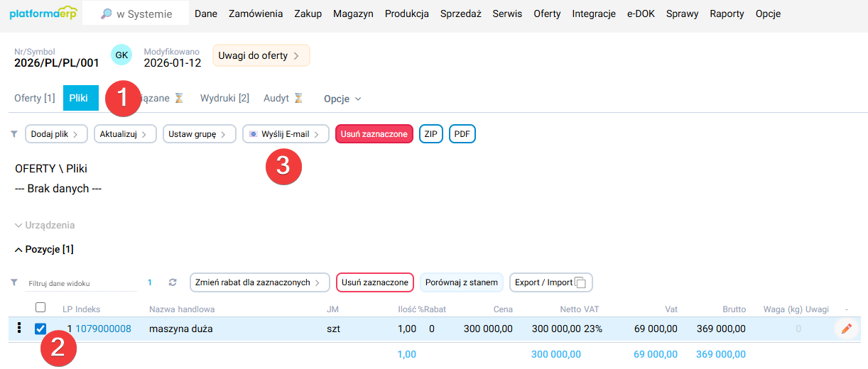Screen dimensions: 868x369
Task: Click the maszyna duża cell
Action: (181, 329)
